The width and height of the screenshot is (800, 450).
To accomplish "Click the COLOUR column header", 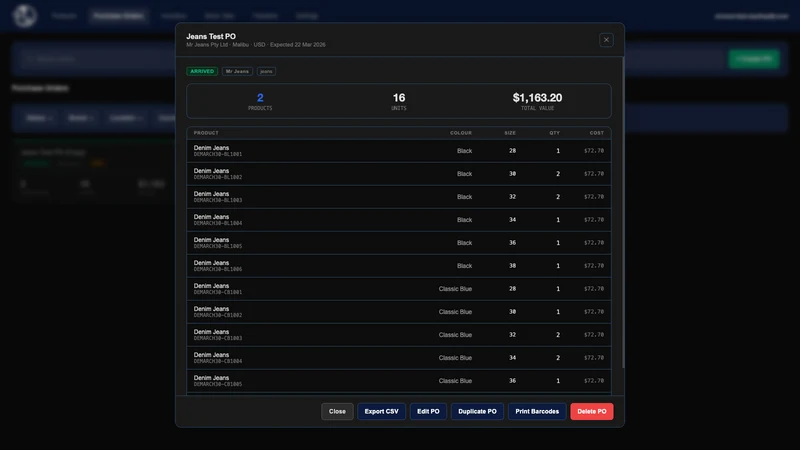I will click(461, 133).
